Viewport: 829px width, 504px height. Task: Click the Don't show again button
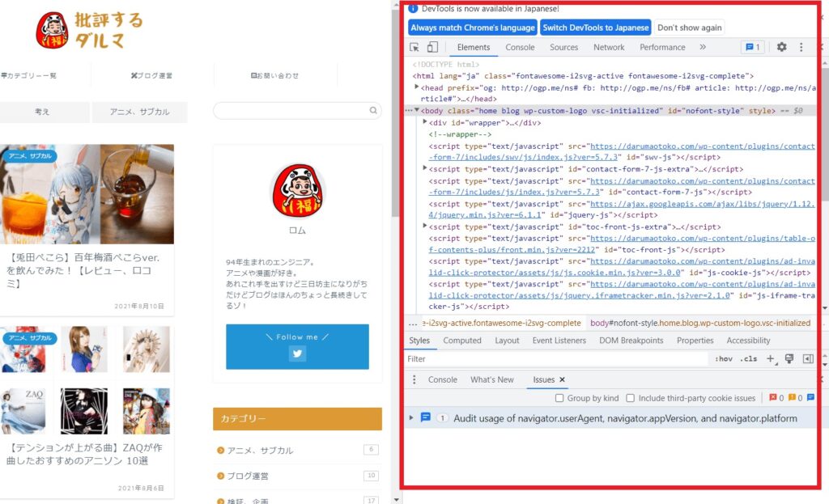[x=690, y=28]
